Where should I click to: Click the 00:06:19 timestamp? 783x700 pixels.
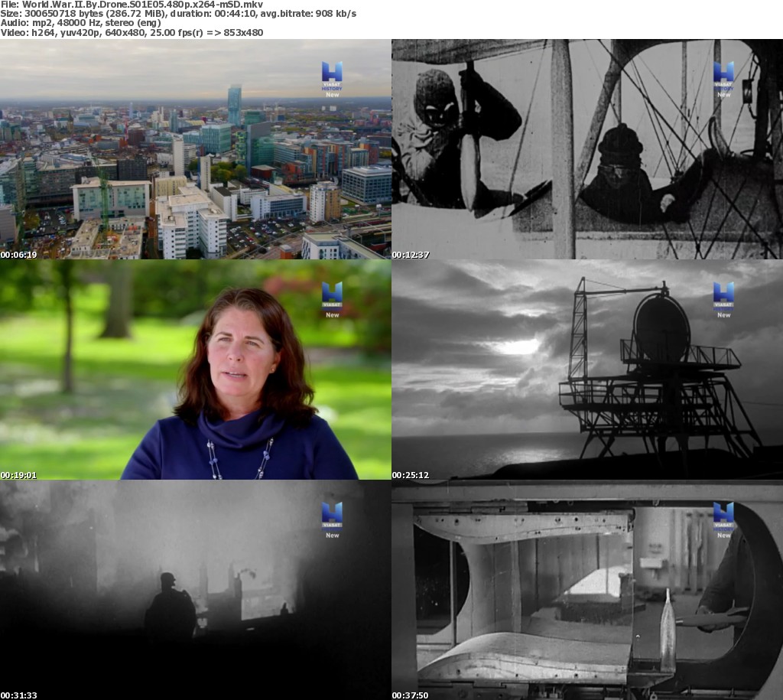18,254
